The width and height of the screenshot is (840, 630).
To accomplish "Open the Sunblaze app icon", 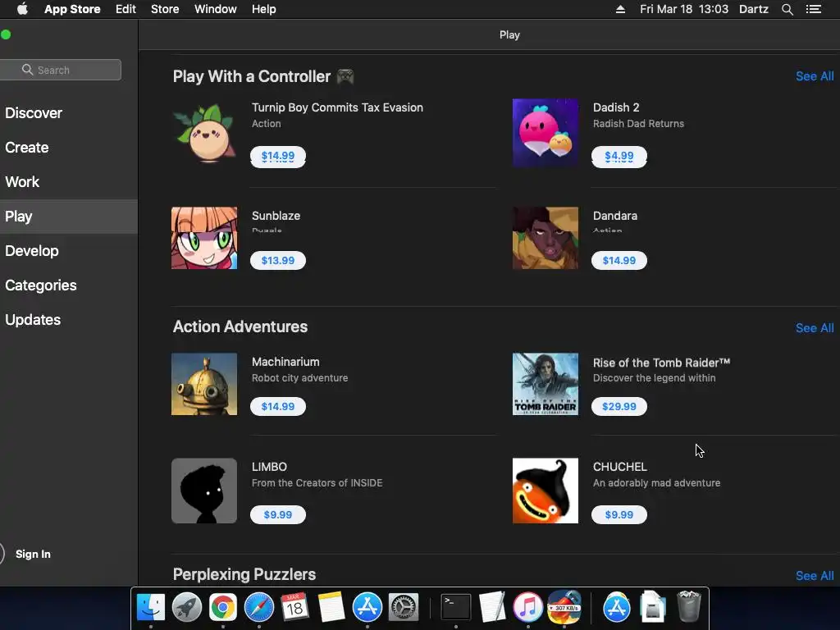I will pos(204,238).
